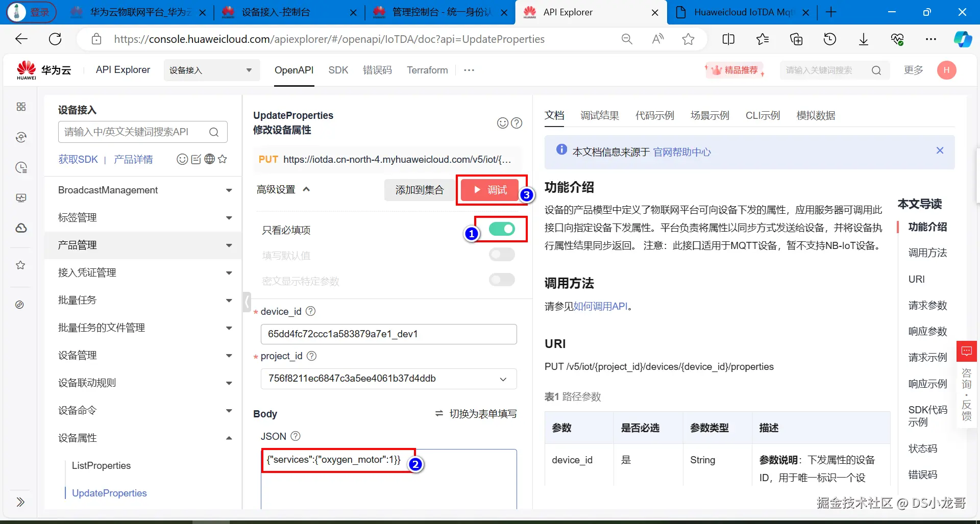Switch to SDK tab
This screenshot has height=524, width=980.
pos(338,70)
